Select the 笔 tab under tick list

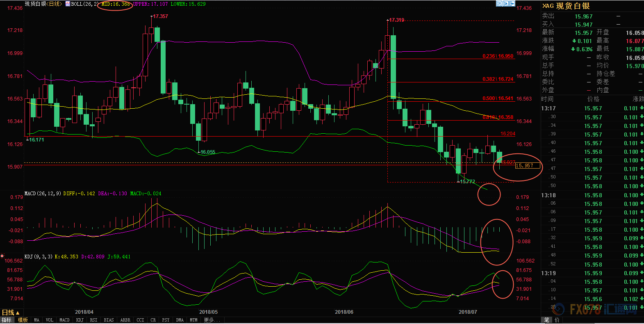(547, 320)
